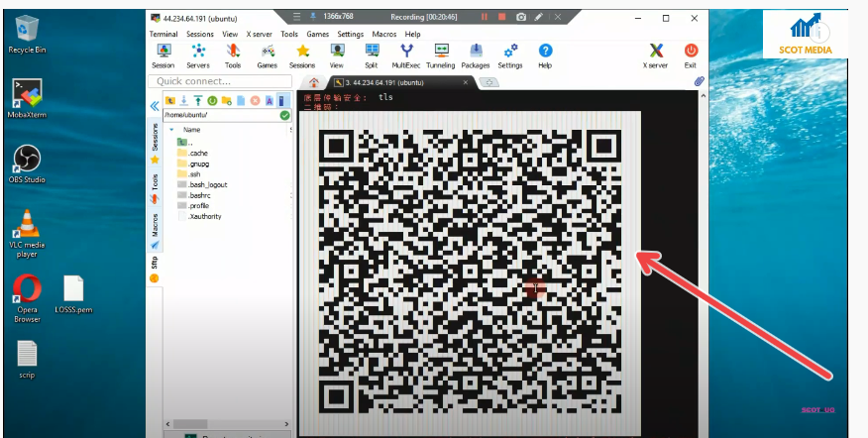Open the Tools menu
The height and width of the screenshot is (438, 868).
click(x=289, y=34)
